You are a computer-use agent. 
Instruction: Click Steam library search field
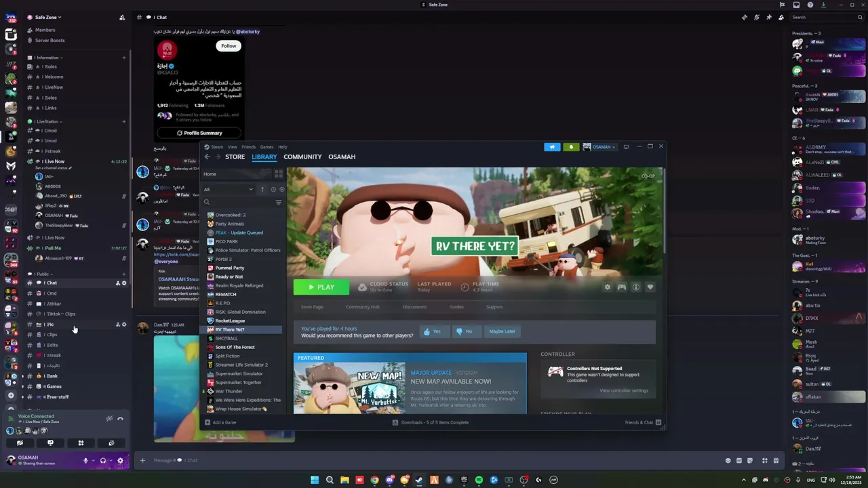pos(239,202)
